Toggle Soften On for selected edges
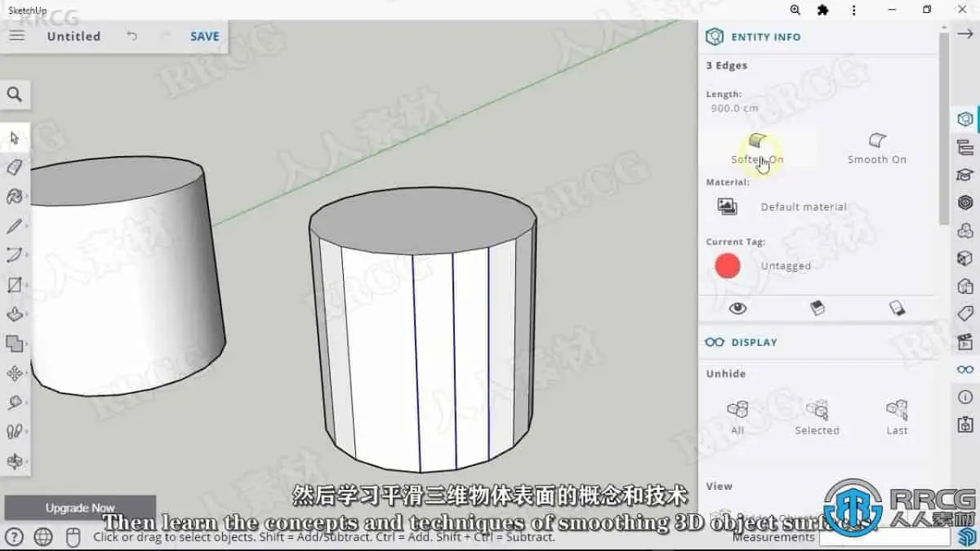 coord(757,149)
